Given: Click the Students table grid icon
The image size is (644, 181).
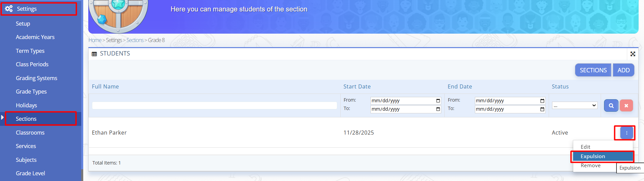Looking at the screenshot, I should 94,54.
